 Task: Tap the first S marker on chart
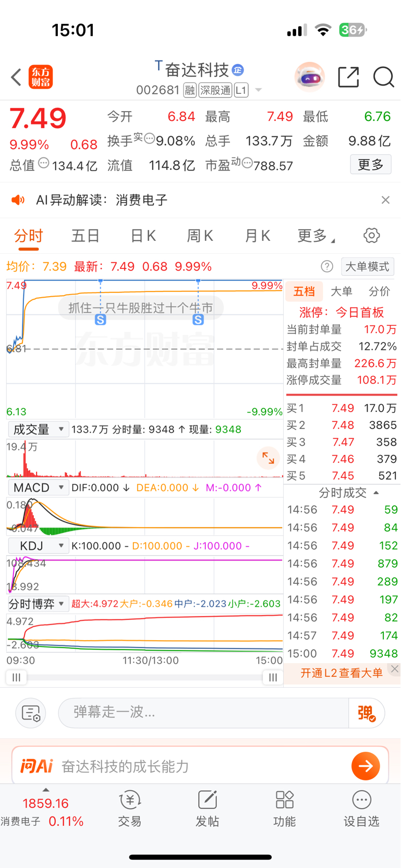click(x=101, y=320)
